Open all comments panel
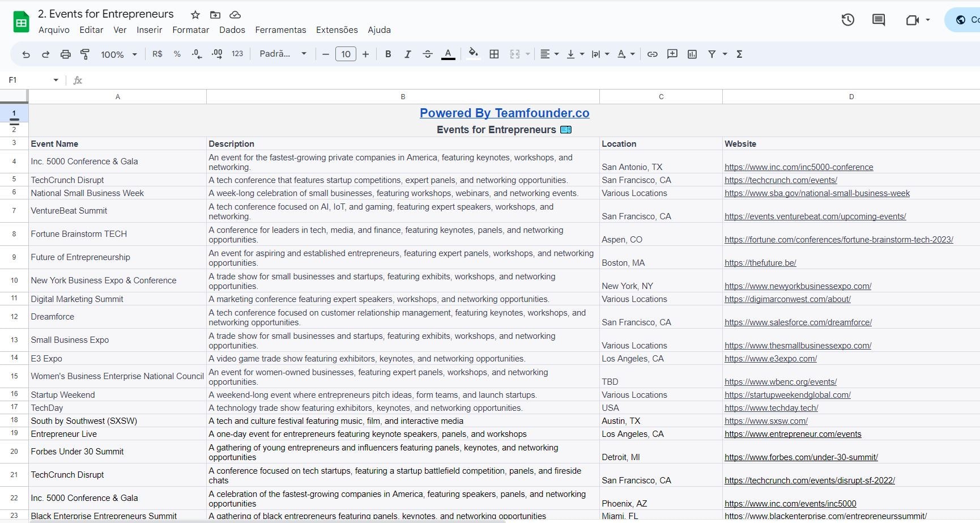Image resolution: width=980 pixels, height=523 pixels. coord(879,20)
